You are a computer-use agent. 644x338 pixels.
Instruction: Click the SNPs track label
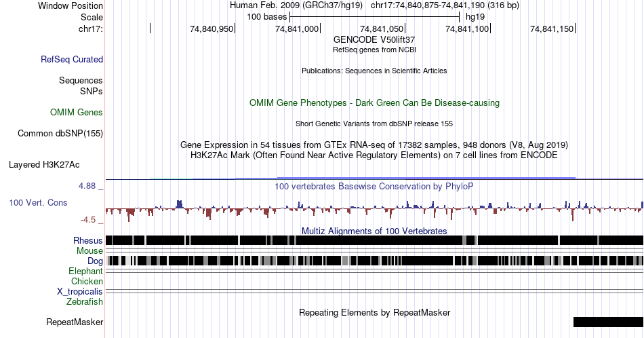(x=92, y=91)
